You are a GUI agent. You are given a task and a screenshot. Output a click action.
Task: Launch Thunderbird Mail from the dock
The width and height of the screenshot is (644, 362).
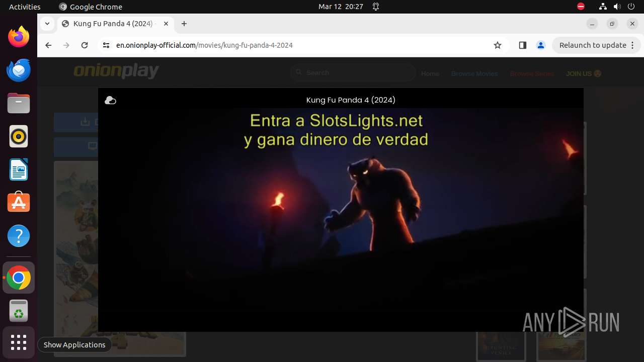19,70
